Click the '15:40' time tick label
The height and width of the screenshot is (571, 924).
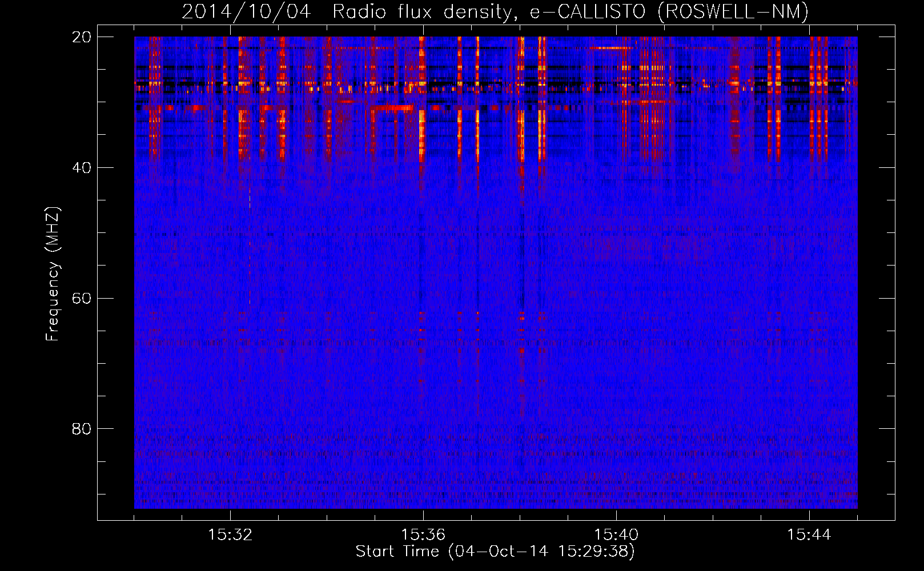(616, 534)
